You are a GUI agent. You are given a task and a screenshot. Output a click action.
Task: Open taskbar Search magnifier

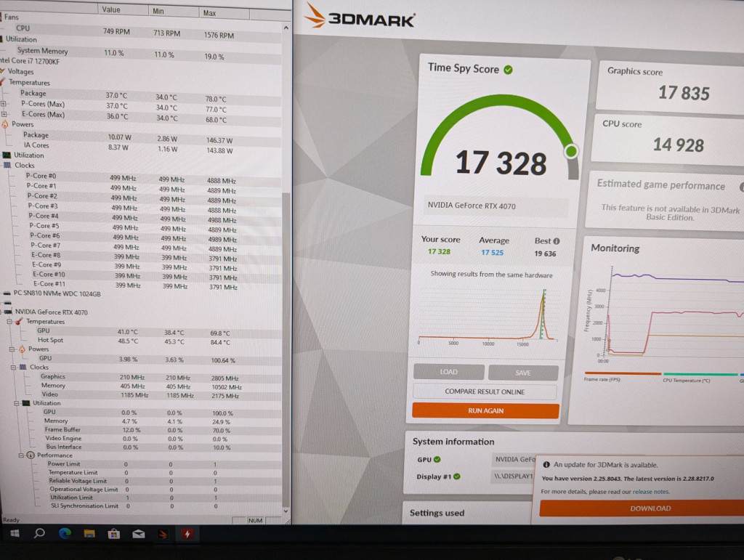click(x=39, y=533)
